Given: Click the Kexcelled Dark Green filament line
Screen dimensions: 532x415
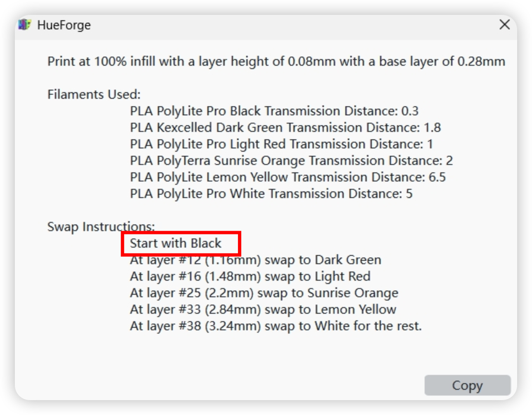Looking at the screenshot, I should (285, 128).
